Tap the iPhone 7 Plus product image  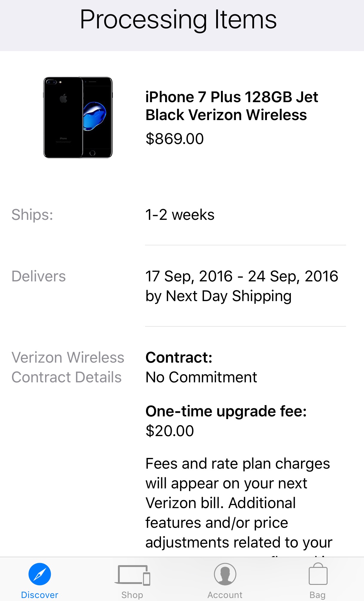[x=78, y=117]
